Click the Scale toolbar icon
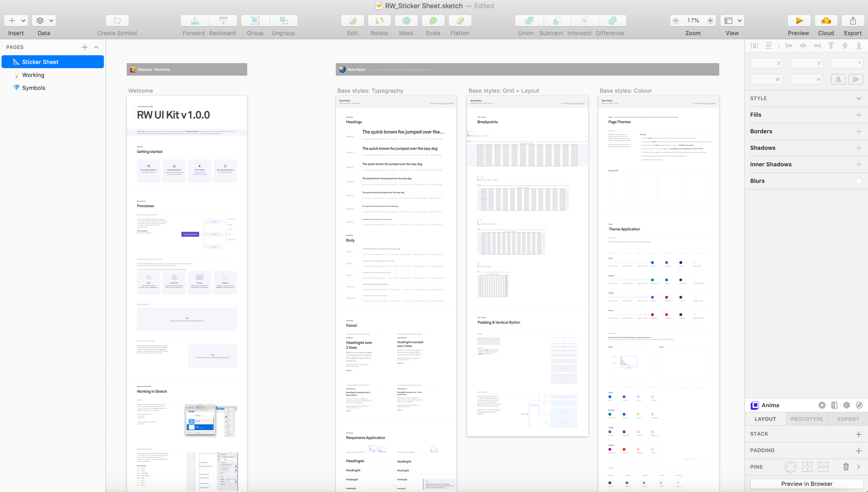The height and width of the screenshot is (492, 868). click(433, 21)
